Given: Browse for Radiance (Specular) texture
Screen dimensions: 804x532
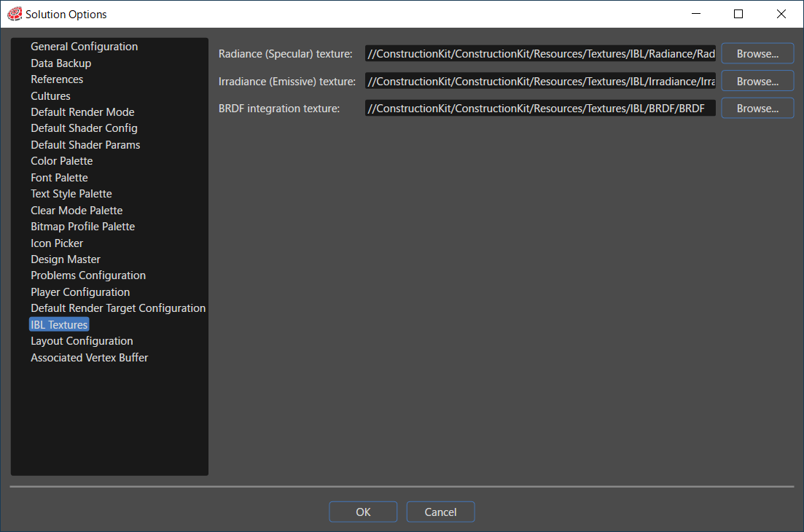Looking at the screenshot, I should 757,54.
